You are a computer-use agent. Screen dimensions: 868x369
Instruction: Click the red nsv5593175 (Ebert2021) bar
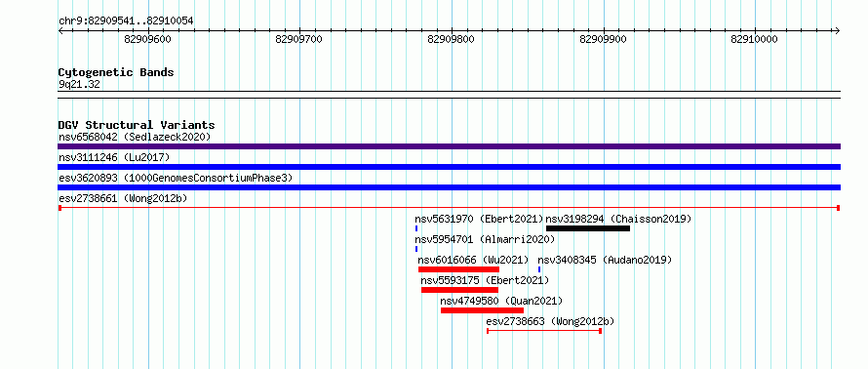[x=459, y=290]
